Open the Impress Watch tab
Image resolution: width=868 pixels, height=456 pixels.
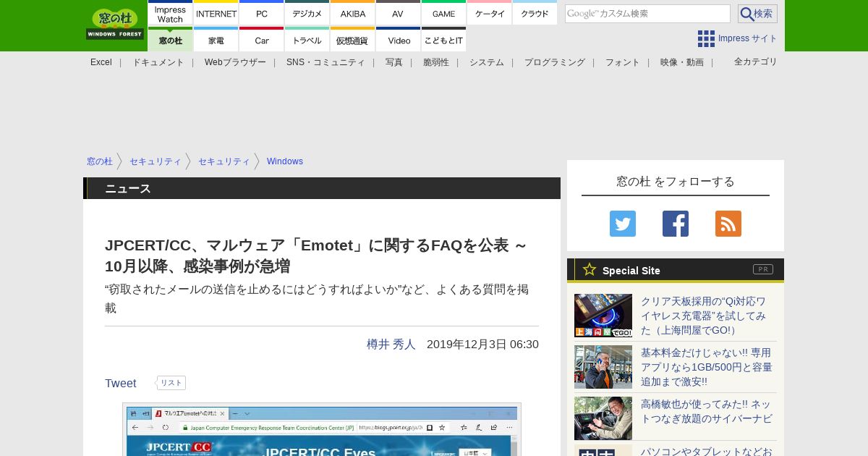pyautogui.click(x=170, y=13)
